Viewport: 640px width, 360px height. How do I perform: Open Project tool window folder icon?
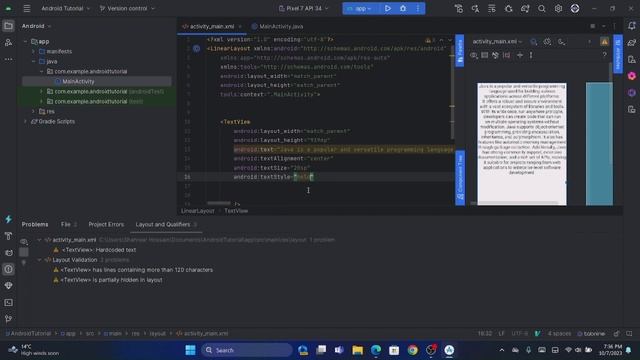8,26
